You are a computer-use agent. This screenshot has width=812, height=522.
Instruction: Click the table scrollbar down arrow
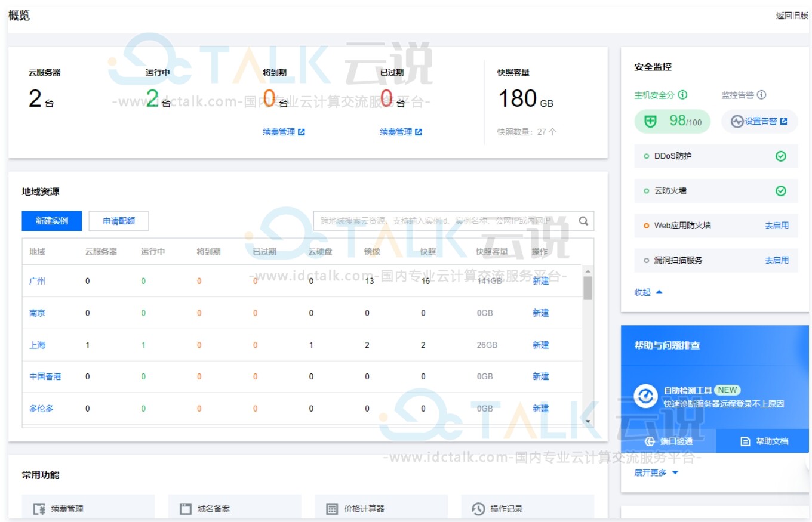(x=588, y=422)
